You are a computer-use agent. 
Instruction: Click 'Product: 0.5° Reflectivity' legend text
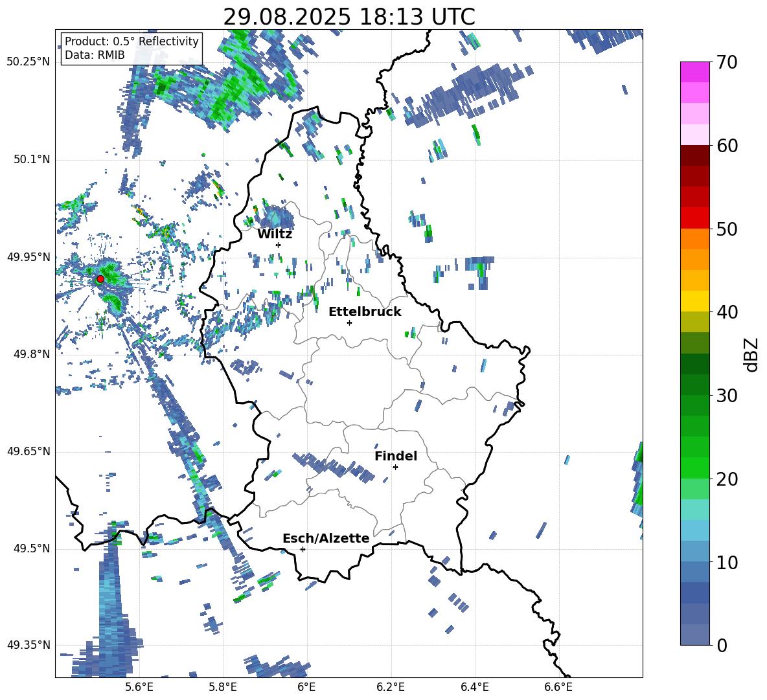coord(132,41)
